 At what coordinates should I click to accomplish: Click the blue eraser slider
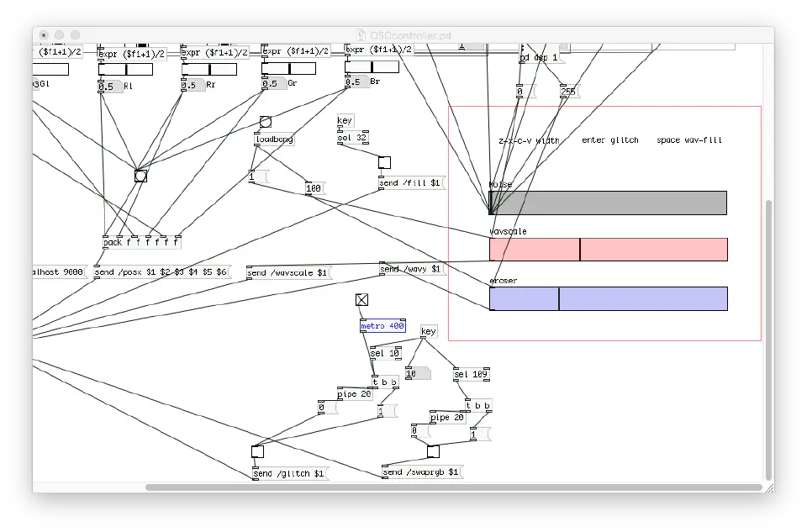point(608,298)
